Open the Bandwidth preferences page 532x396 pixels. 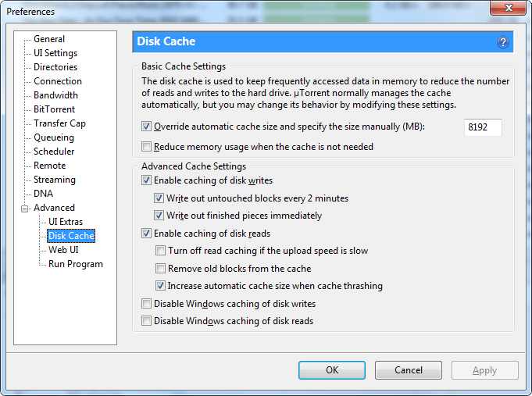click(55, 95)
